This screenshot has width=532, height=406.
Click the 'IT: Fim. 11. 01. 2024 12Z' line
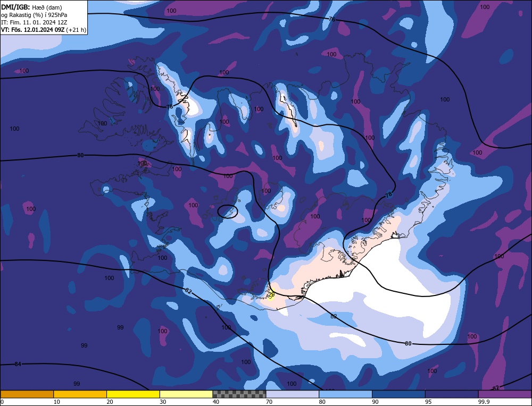pyautogui.click(x=34, y=22)
